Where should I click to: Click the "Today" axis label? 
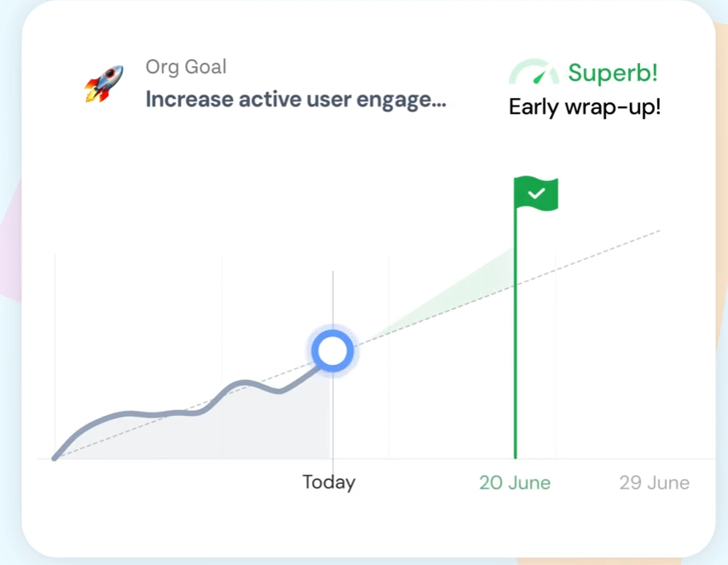[329, 482]
